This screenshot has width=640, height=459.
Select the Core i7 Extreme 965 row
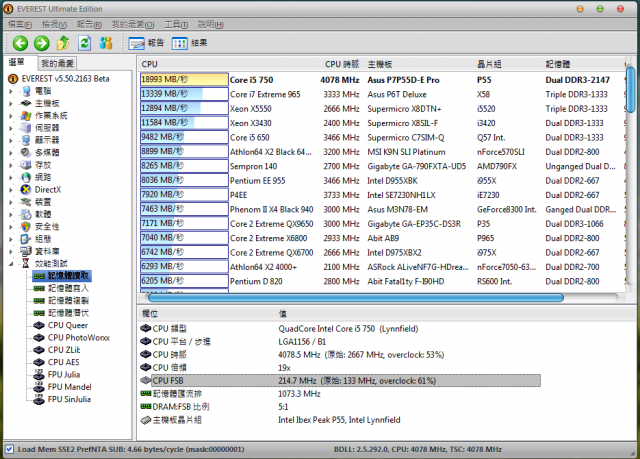(382, 94)
